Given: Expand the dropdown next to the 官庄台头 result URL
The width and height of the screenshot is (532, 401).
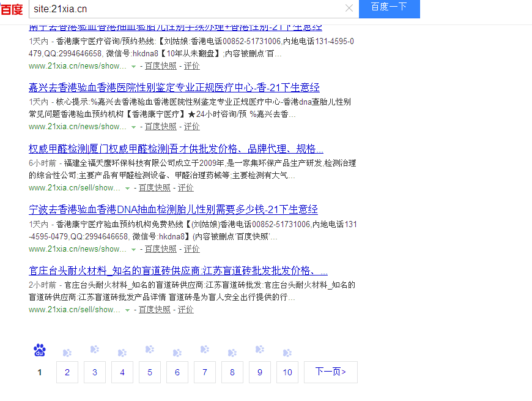Looking at the screenshot, I should point(127,309).
